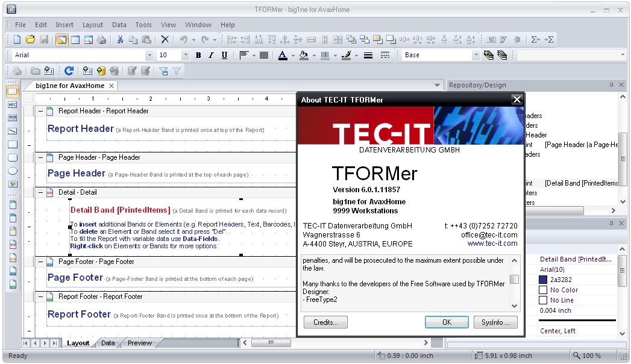Screen dimensions: 631x364
Task: Toggle the highlighted design view button
Action: click(61, 39)
